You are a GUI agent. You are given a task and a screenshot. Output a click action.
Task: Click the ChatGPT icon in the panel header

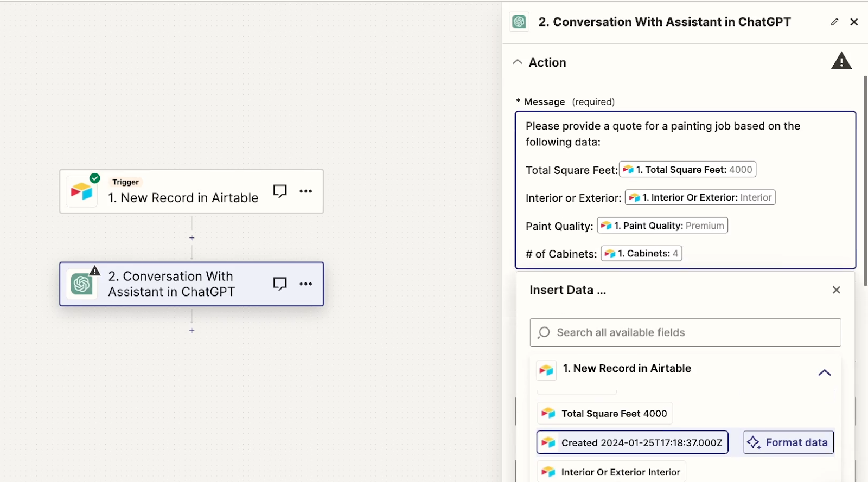519,22
